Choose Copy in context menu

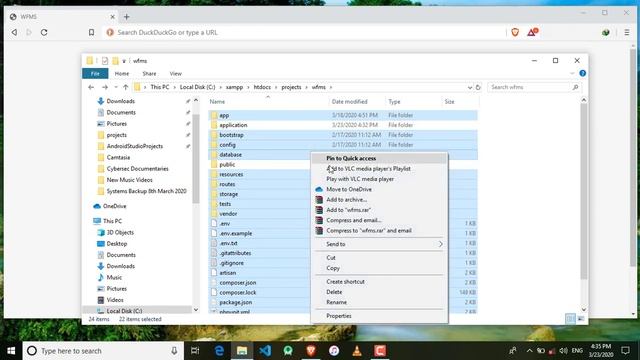tap(379, 268)
